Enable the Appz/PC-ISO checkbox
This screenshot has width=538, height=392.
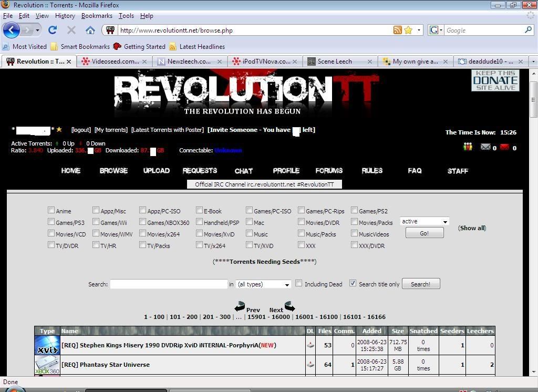click(143, 210)
